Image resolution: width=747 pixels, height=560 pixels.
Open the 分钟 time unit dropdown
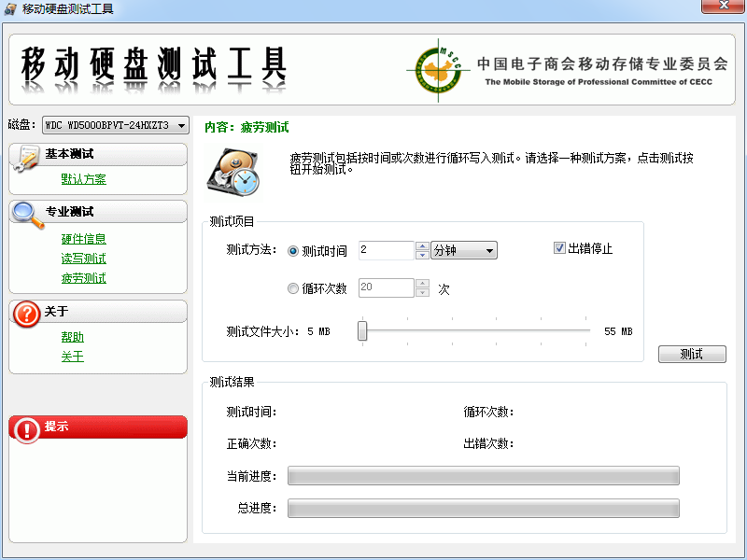[x=464, y=251]
